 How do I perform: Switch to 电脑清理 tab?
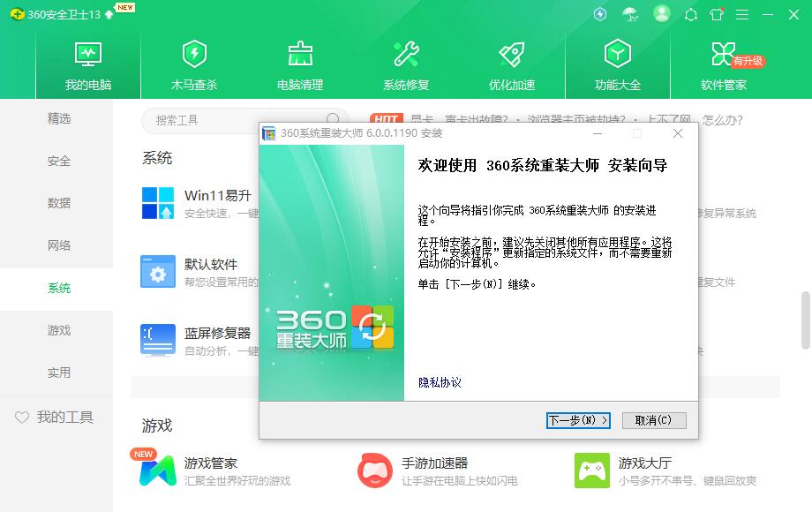pyautogui.click(x=300, y=65)
